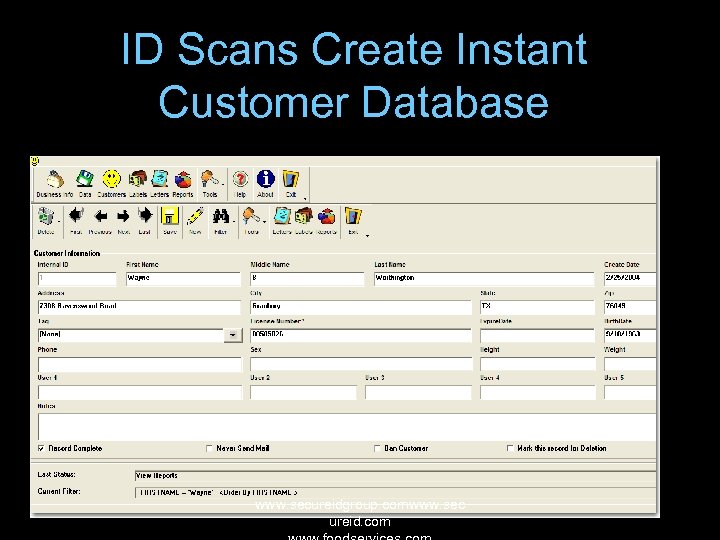Click the Birth Date field

[630, 335]
